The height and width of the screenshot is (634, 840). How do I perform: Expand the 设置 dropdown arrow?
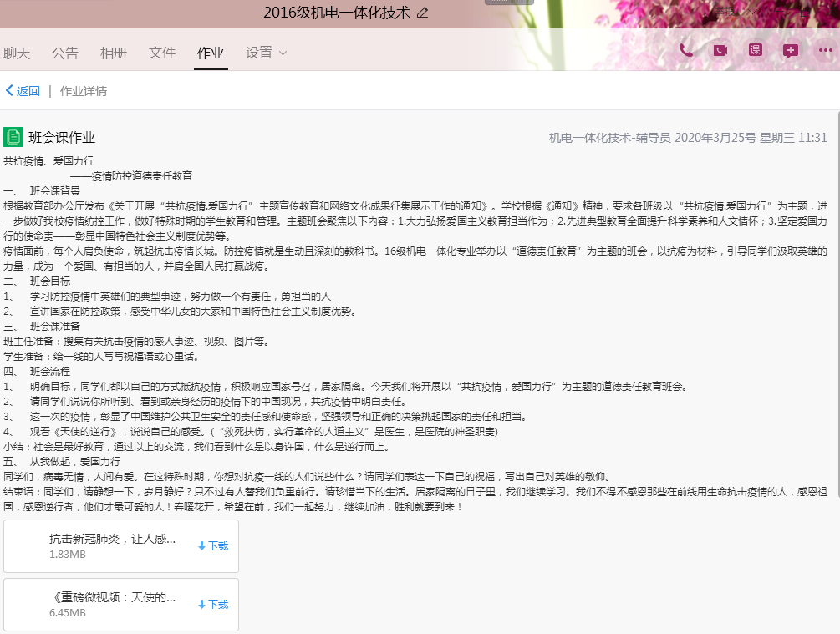(x=283, y=53)
